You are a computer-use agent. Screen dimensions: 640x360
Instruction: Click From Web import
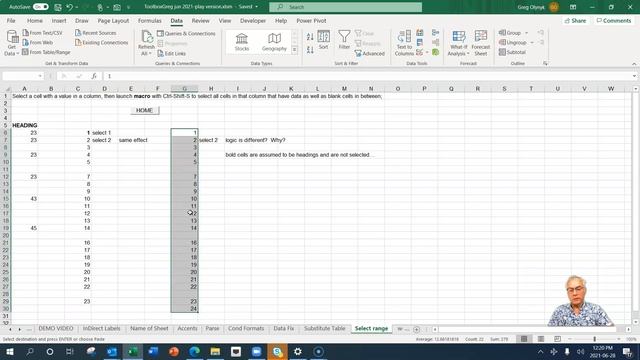(38, 42)
